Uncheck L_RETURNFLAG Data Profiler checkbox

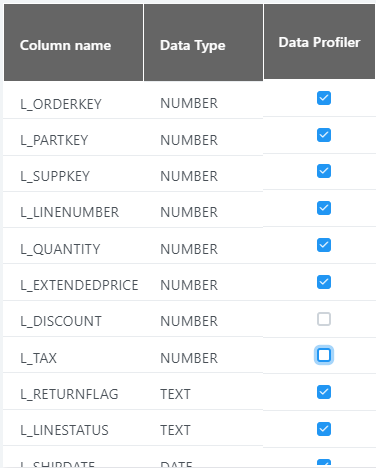tap(324, 392)
